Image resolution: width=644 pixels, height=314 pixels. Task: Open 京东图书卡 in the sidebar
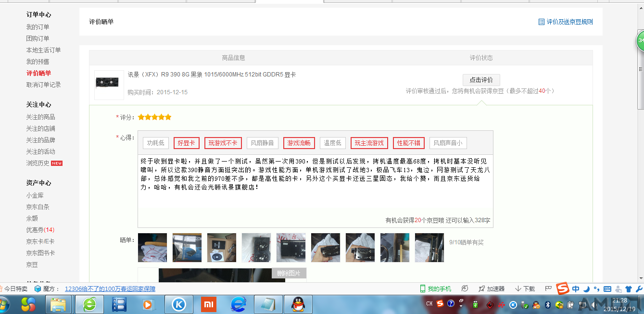point(40,253)
